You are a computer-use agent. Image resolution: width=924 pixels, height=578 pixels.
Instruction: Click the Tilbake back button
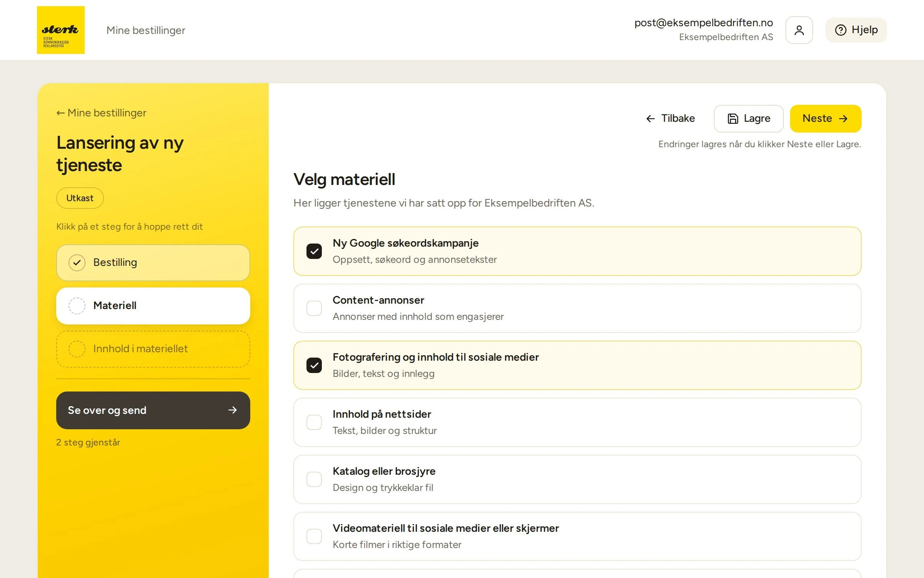(670, 118)
